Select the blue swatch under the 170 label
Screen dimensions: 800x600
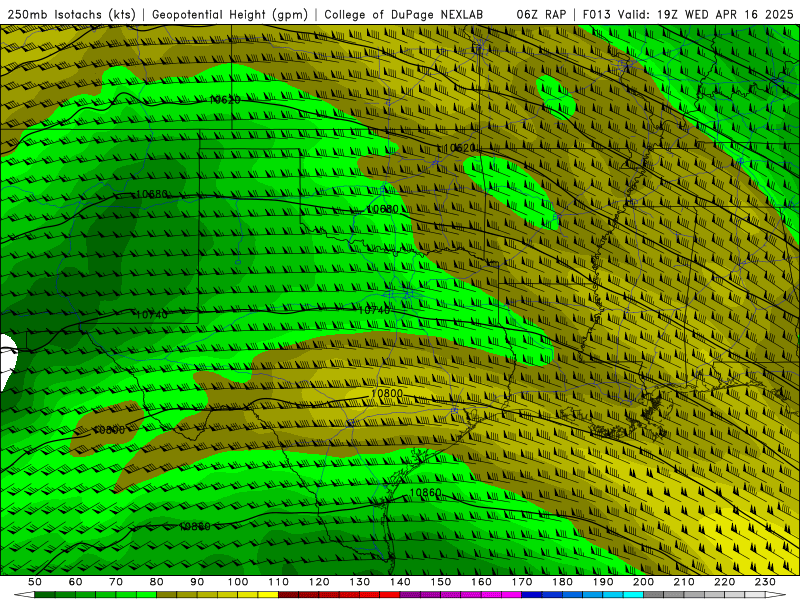pyautogui.click(x=532, y=595)
